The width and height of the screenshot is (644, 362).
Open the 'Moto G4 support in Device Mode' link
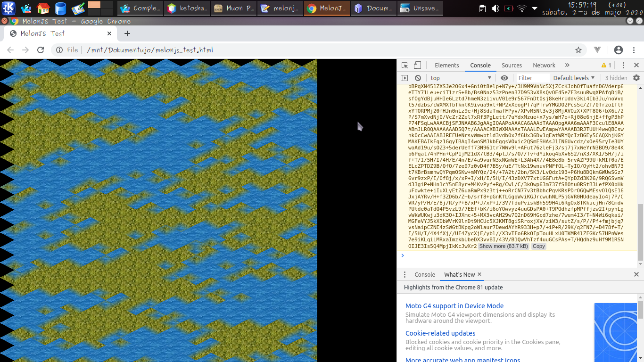tap(454, 305)
